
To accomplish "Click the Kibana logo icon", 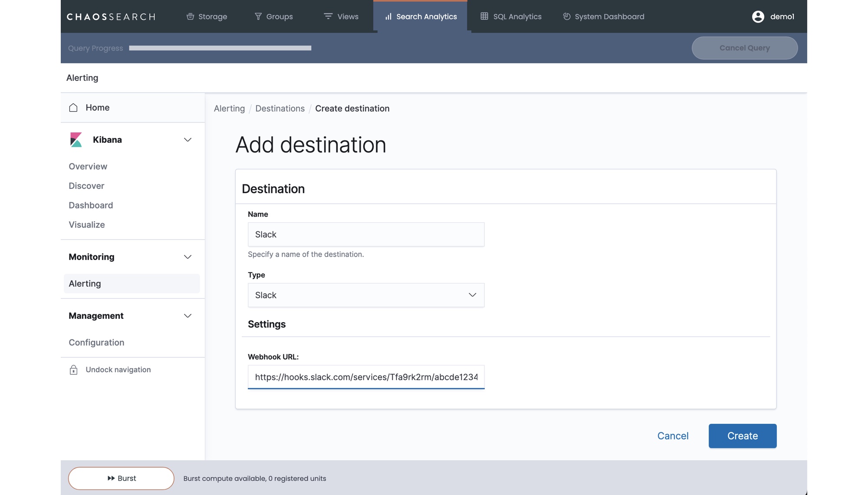I will [76, 140].
